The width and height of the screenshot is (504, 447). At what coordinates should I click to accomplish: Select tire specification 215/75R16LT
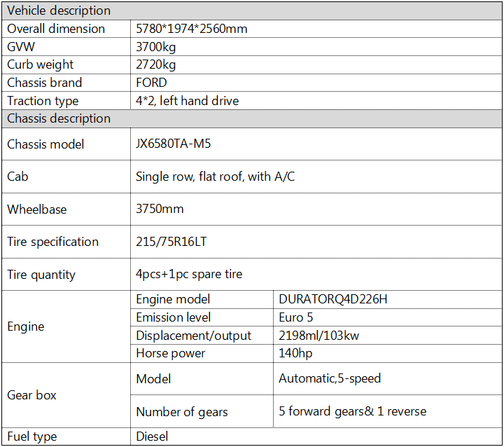[171, 242]
